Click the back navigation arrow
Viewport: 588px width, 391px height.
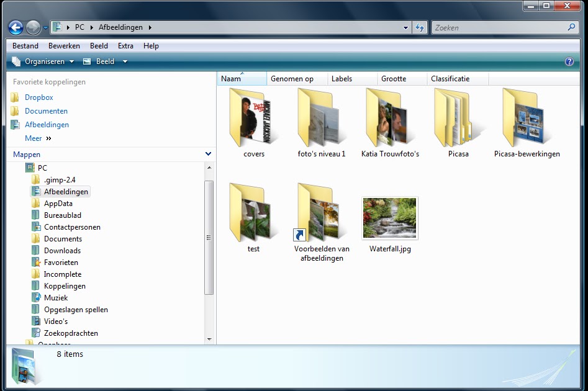tap(15, 27)
